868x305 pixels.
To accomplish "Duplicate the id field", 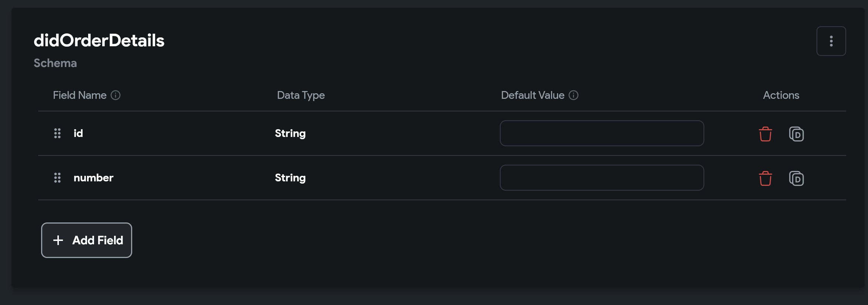I will pyautogui.click(x=796, y=134).
